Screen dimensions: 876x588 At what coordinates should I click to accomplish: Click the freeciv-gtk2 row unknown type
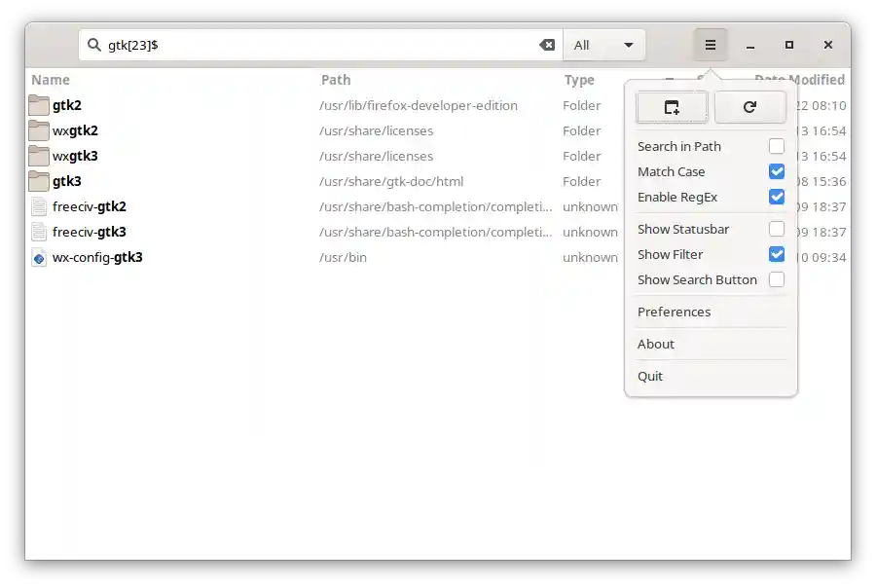coord(590,206)
